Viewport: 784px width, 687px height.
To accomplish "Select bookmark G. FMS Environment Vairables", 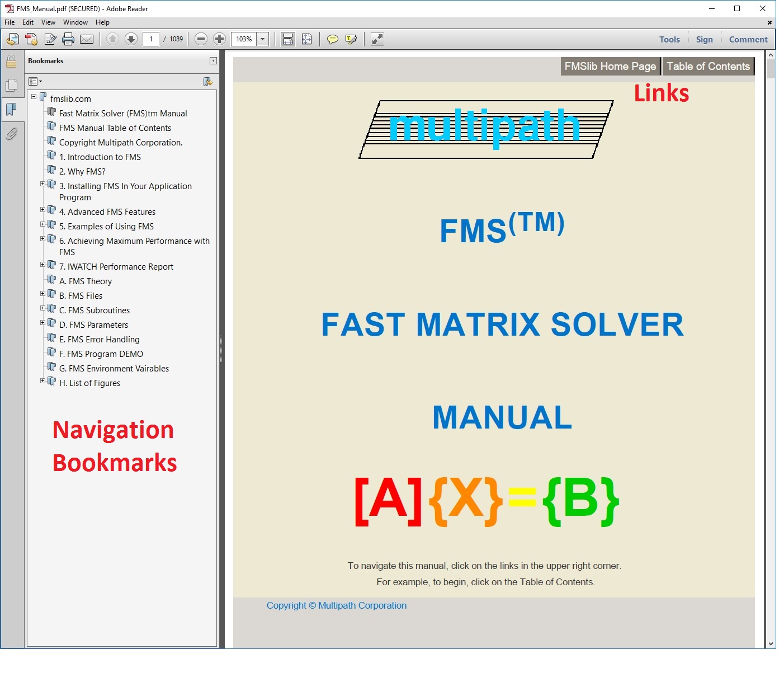I will click(x=114, y=369).
